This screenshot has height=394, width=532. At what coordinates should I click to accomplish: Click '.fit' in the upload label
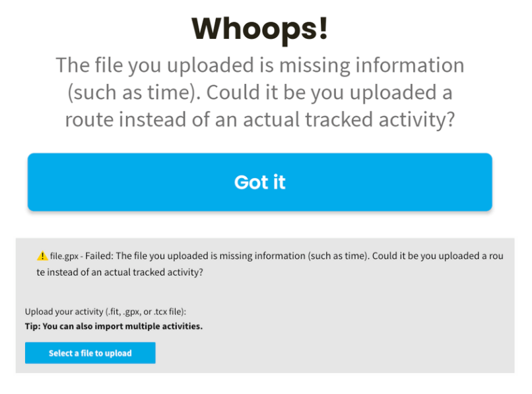tap(114, 312)
